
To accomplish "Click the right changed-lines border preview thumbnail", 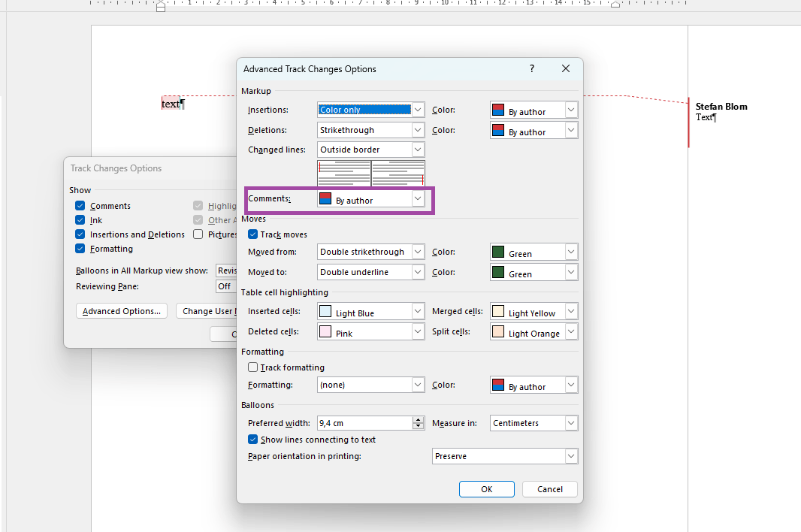I will 398,174.
